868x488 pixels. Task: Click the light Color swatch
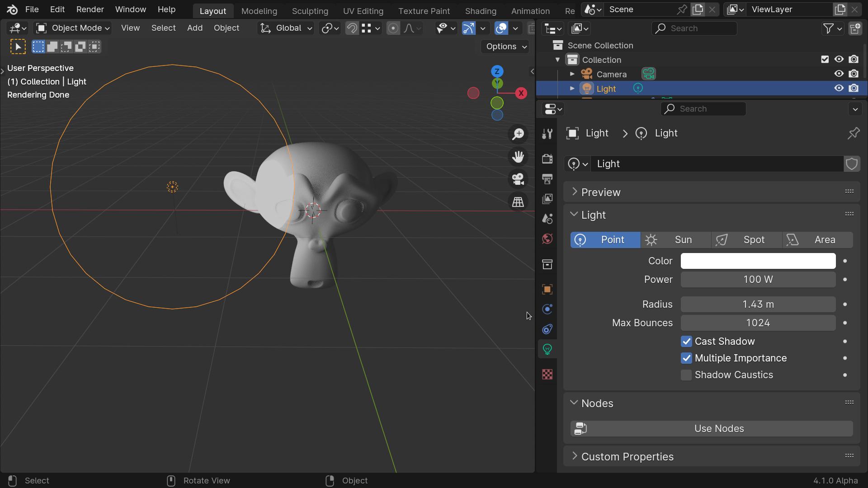click(x=758, y=261)
